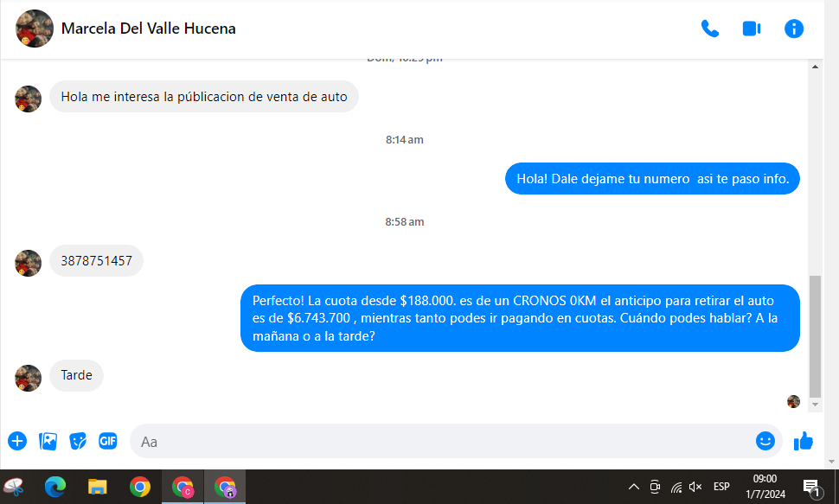Start a video call with Marcela
The image size is (839, 504).
tap(752, 29)
